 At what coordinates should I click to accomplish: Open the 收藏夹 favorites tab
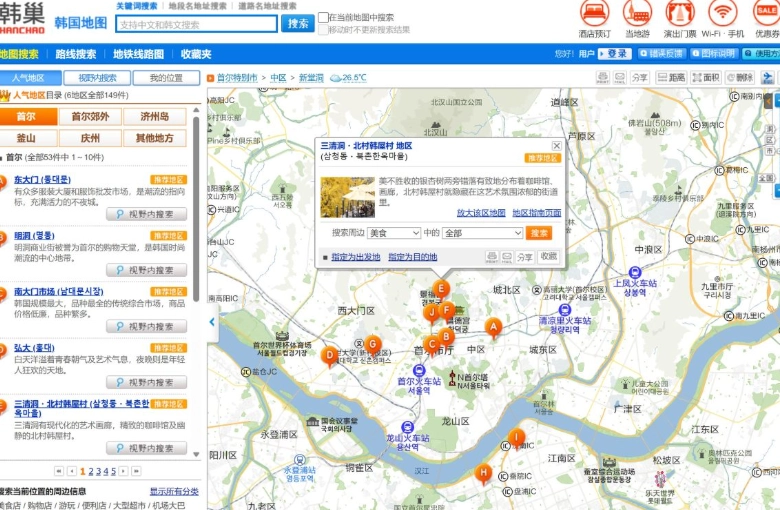(196, 54)
